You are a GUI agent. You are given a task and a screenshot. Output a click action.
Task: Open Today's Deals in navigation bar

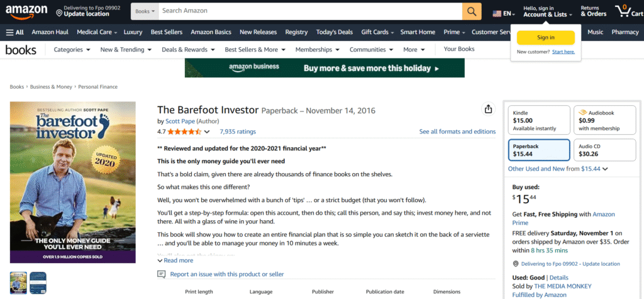pos(334,32)
